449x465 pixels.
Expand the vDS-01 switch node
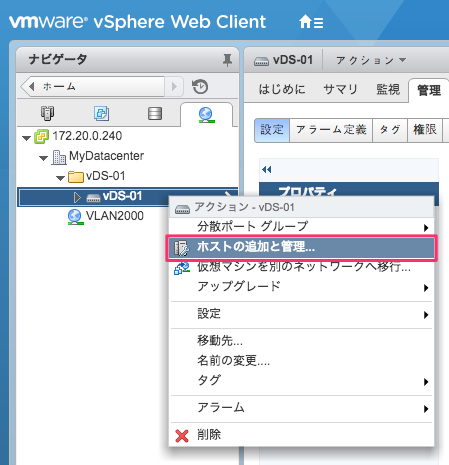[77, 197]
